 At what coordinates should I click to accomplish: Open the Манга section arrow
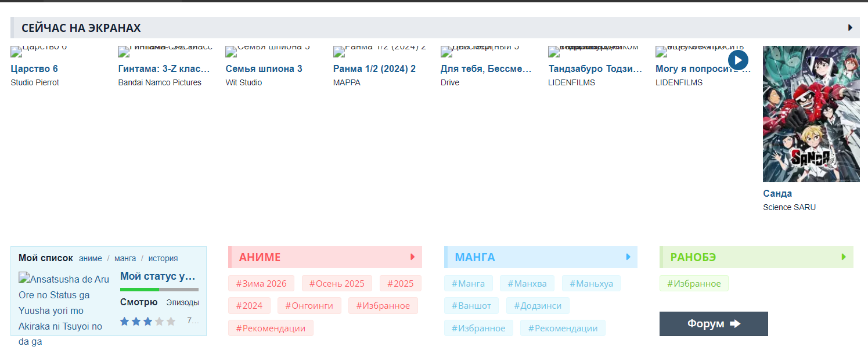click(628, 257)
